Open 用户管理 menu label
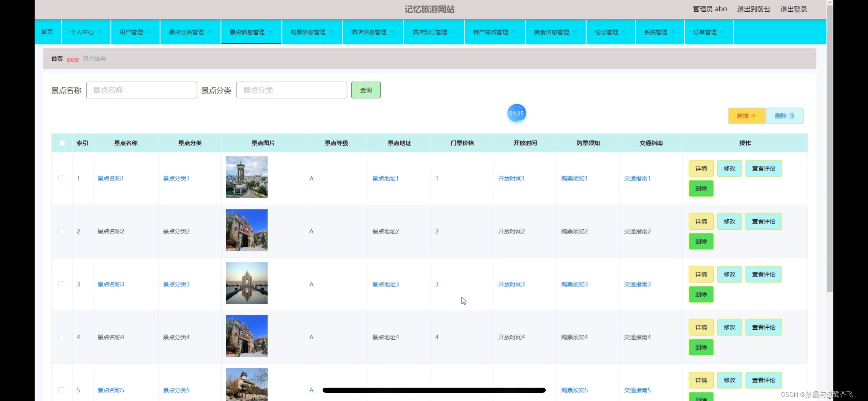This screenshot has width=868, height=401. pyautogui.click(x=131, y=32)
